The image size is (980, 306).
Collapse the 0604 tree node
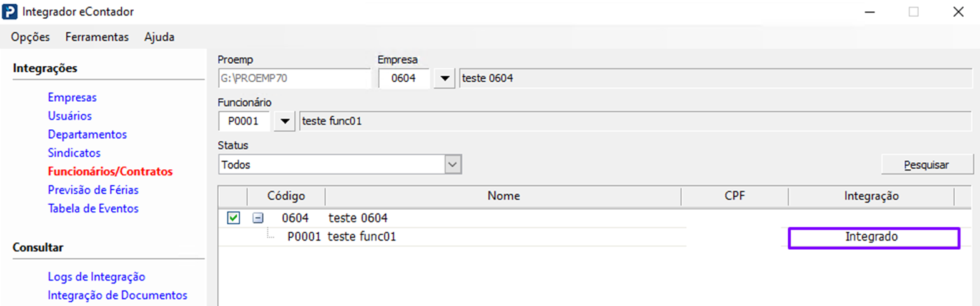[257, 218]
